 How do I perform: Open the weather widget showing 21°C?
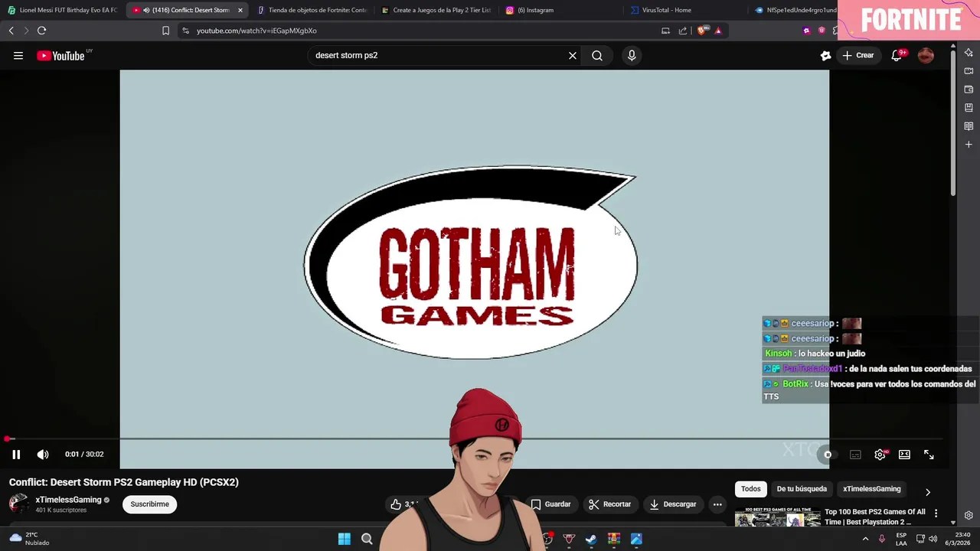[29, 539]
